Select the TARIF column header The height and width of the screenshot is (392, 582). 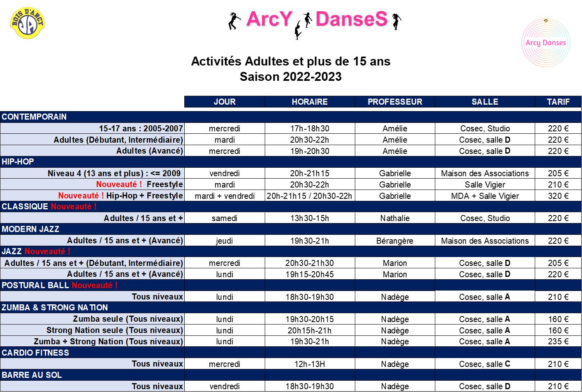click(x=558, y=102)
